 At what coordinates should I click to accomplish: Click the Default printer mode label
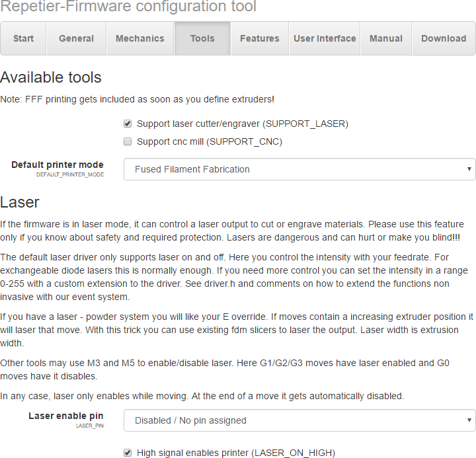click(58, 165)
